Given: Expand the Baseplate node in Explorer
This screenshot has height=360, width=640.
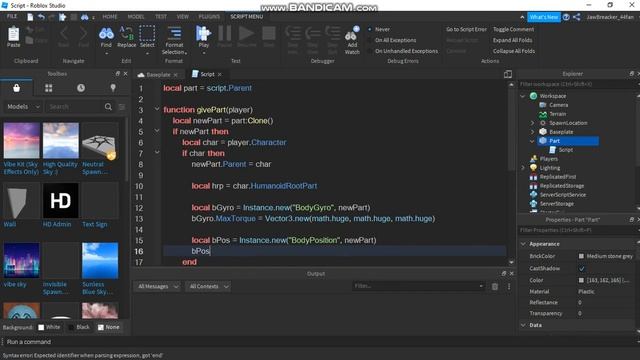Looking at the screenshot, I should coord(532,132).
